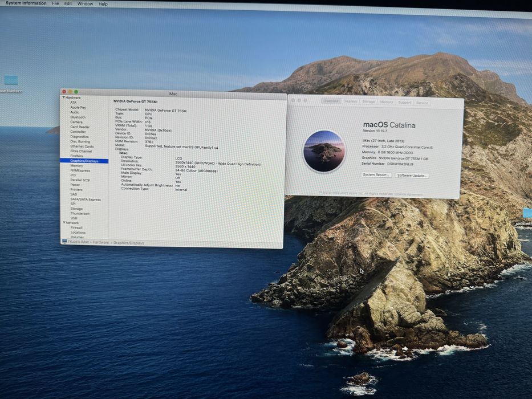This screenshot has width=532, height=399.
Task: Click the 'Version 10.15.7' text
Action: (375, 131)
